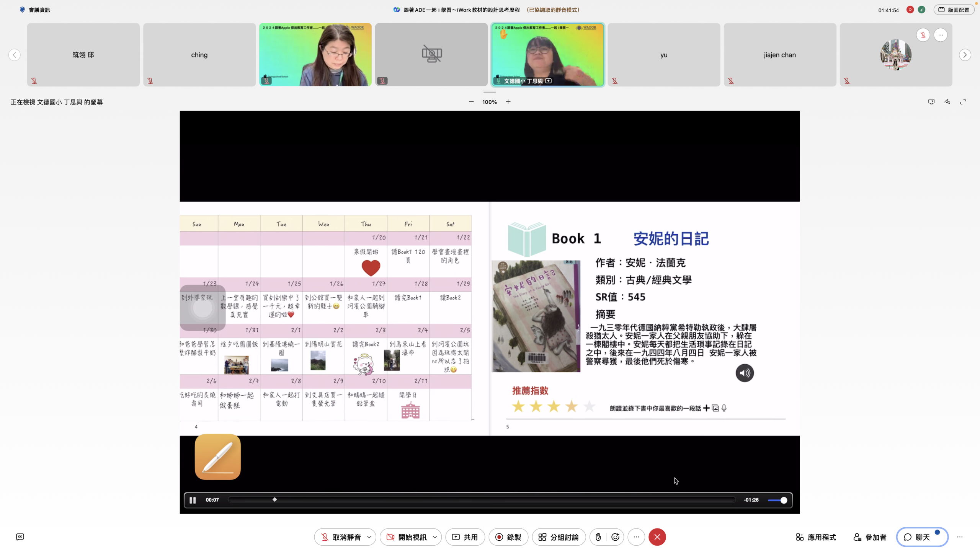Enter fullscreen for shared screen
Viewport: 980px width, 551px height.
tap(963, 102)
